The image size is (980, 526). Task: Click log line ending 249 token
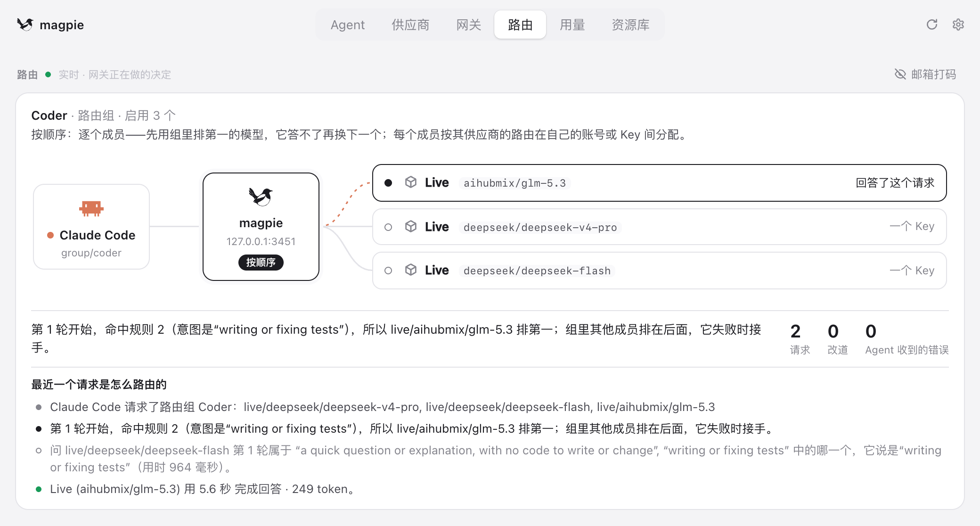[203, 489]
